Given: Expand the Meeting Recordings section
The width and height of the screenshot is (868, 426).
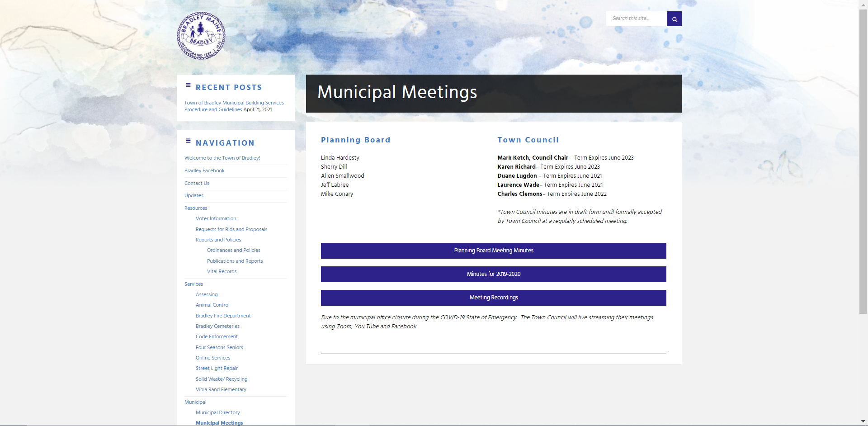Looking at the screenshot, I should coord(493,298).
